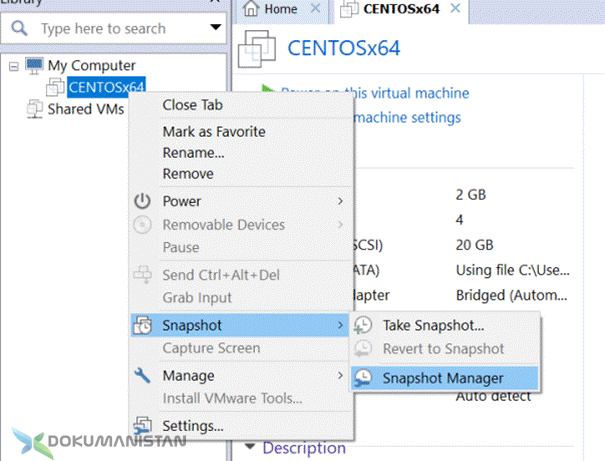The image size is (605, 461).
Task: Open the library search dropdown arrow
Action: point(215,27)
